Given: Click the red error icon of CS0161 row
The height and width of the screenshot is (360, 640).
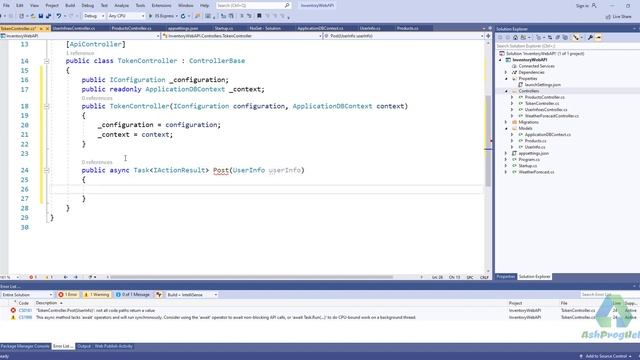Looking at the screenshot, I should click(13, 311).
